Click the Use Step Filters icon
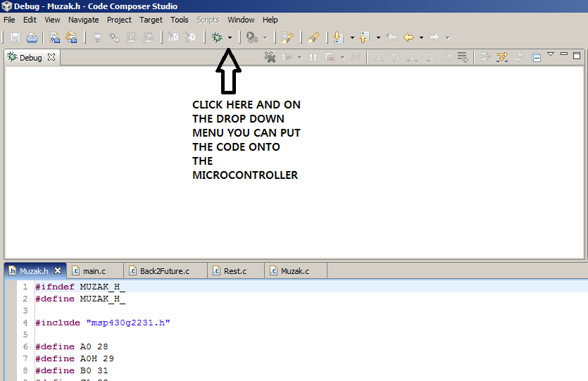 (485, 57)
